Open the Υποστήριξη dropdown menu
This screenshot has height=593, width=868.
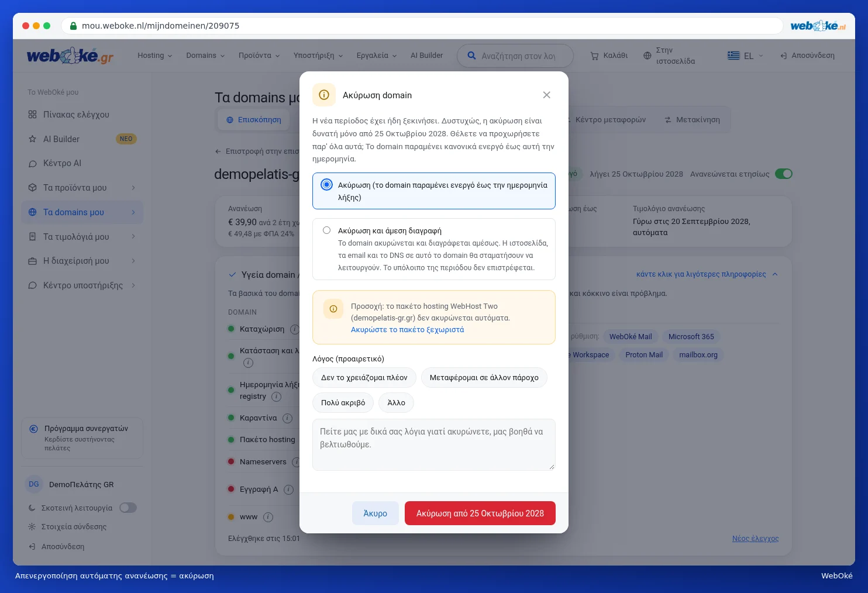pyautogui.click(x=318, y=56)
